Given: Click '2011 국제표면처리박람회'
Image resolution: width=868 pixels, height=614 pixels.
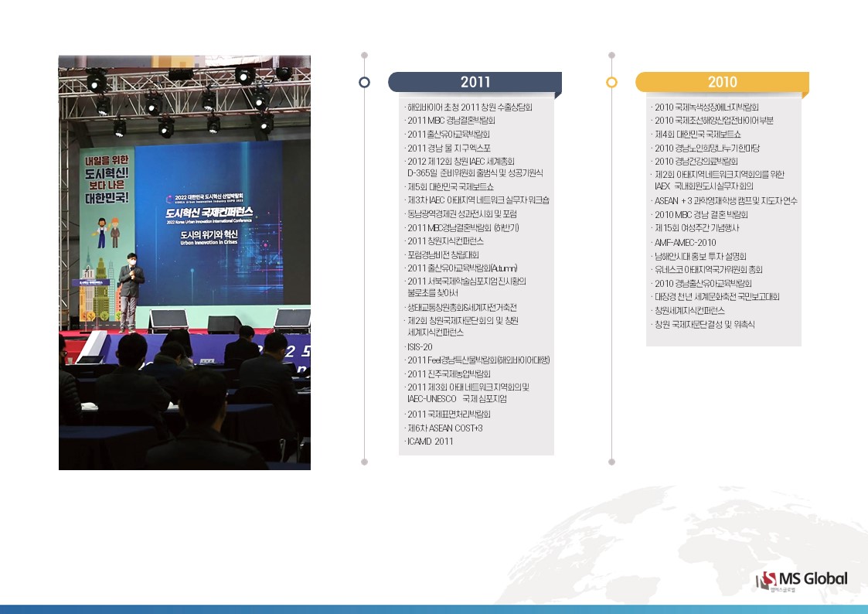Looking at the screenshot, I should 449,414.
